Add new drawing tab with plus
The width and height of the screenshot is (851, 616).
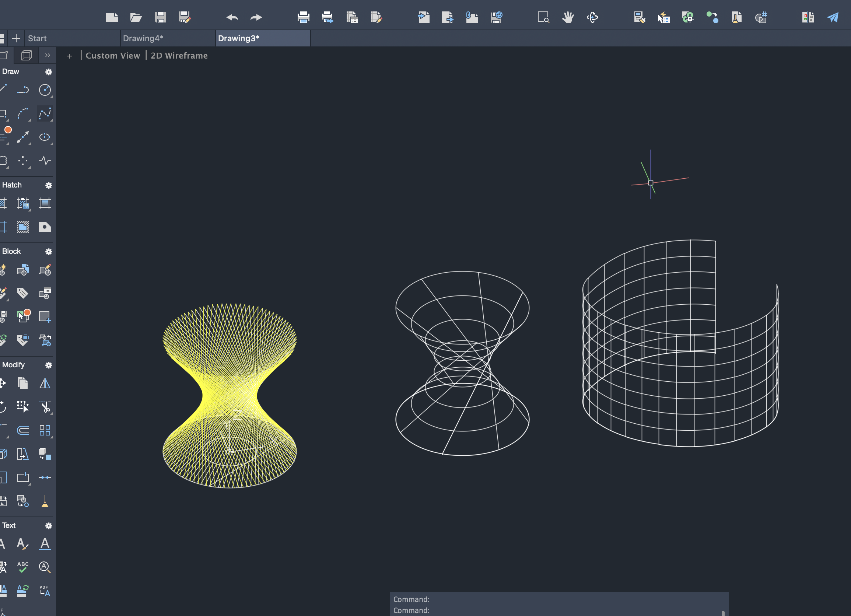pos(16,38)
